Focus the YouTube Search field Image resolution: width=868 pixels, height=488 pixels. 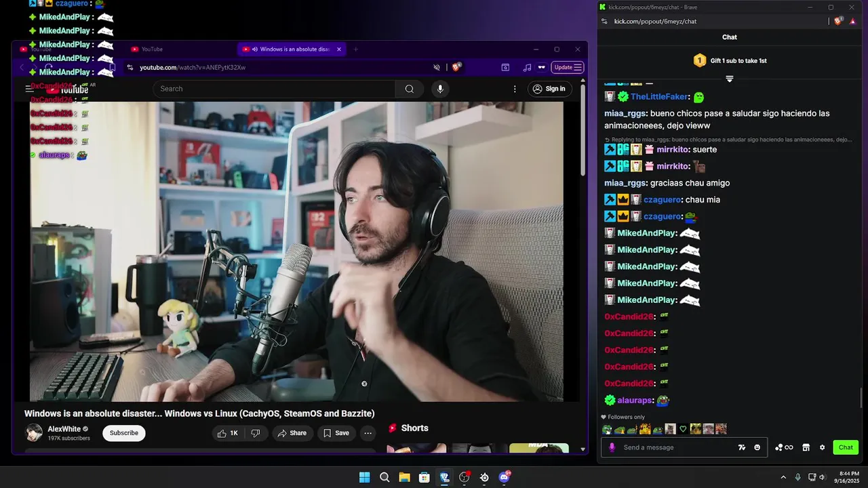(x=274, y=89)
